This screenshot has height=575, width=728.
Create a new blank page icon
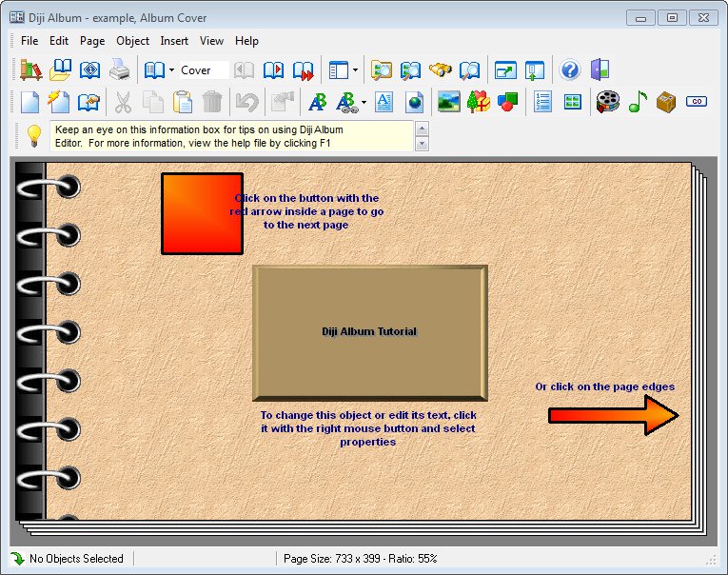coord(30,102)
